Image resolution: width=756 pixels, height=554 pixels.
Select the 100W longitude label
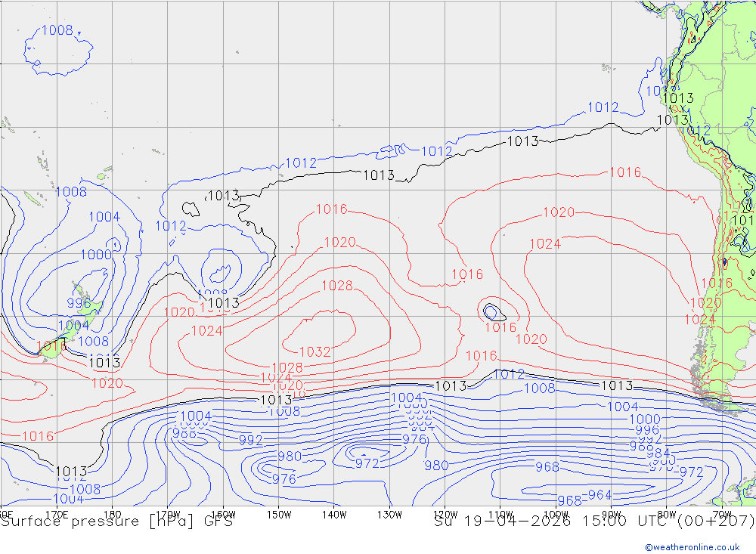click(556, 515)
